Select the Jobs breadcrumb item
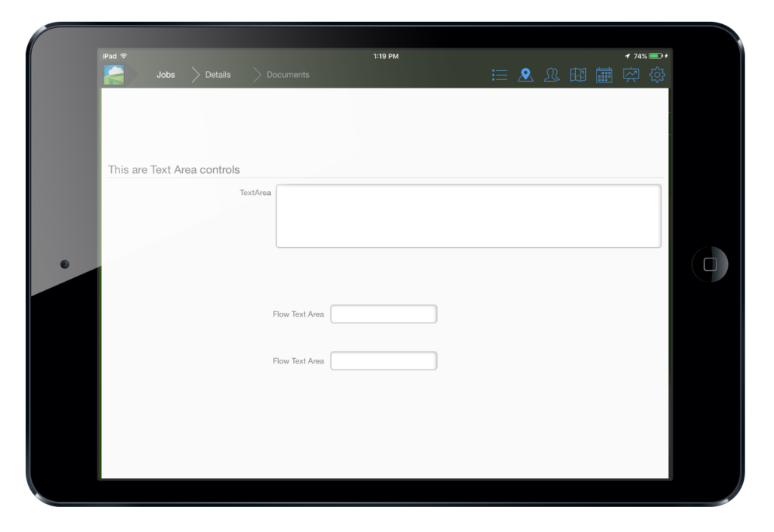774x532 pixels. (166, 74)
